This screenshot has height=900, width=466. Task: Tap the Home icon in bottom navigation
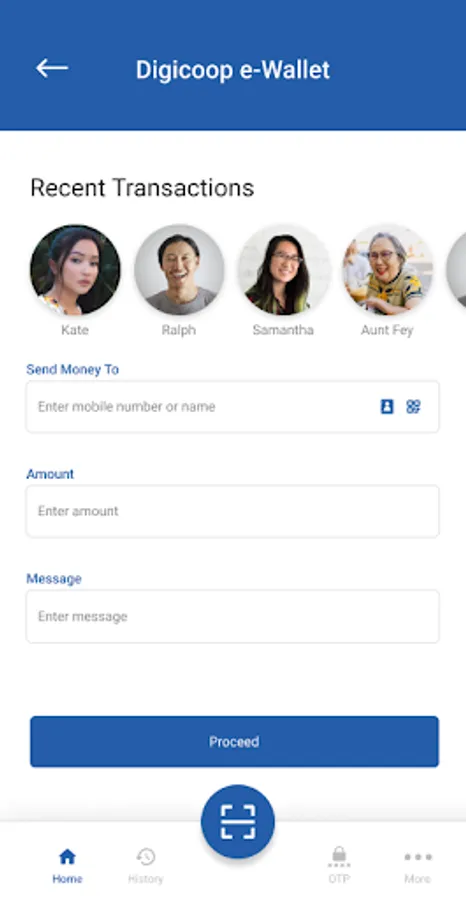[67, 857]
